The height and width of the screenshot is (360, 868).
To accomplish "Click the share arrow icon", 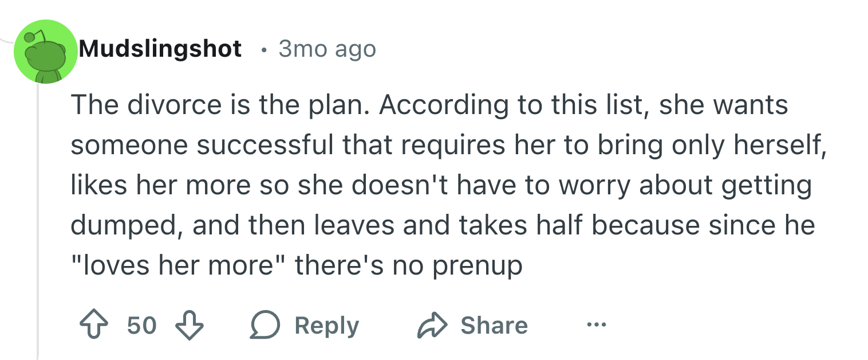I will tap(432, 326).
